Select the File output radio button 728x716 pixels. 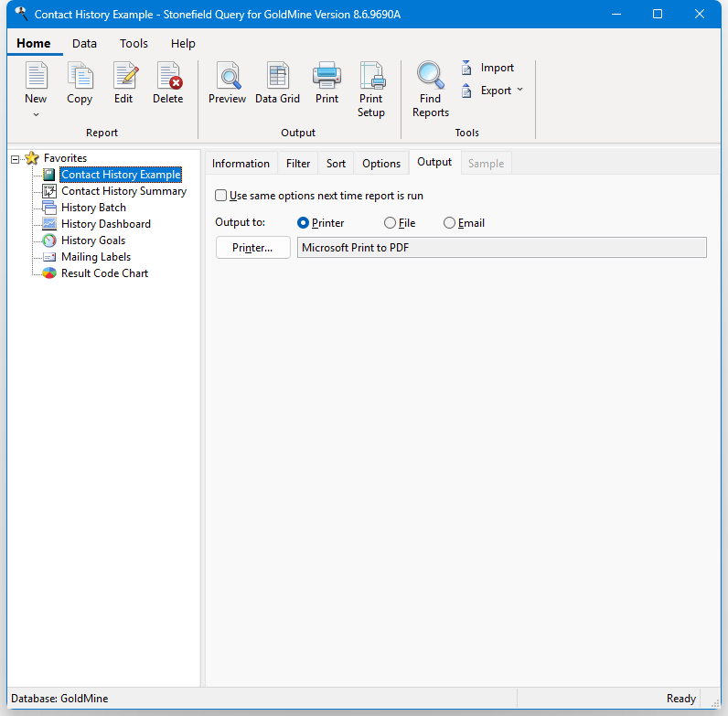(390, 223)
